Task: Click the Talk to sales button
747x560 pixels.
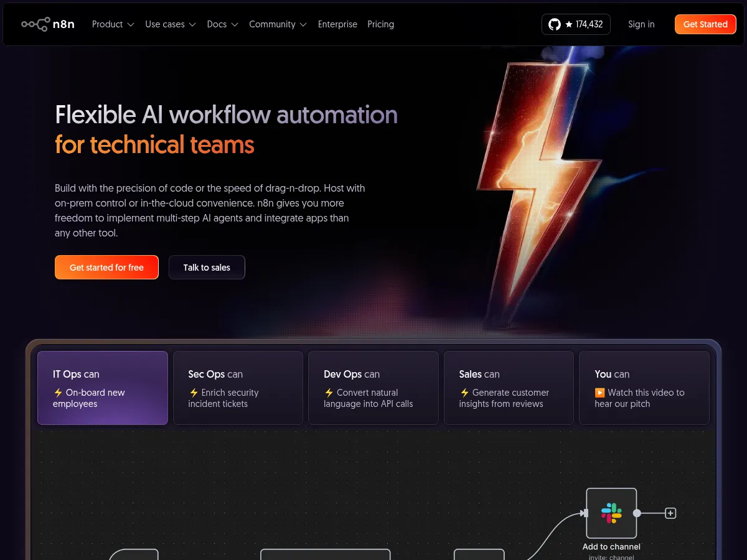Action: click(x=207, y=267)
